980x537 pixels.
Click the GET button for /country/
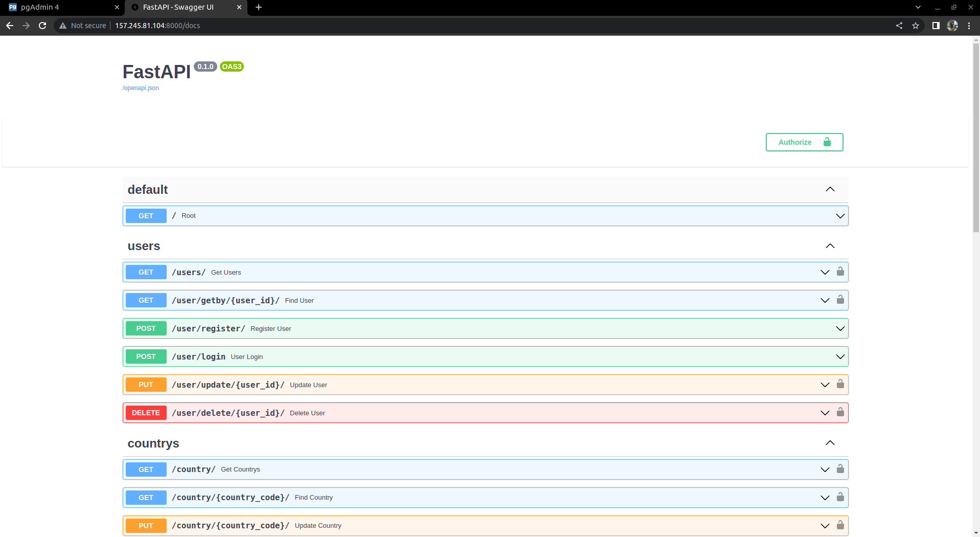coord(146,469)
